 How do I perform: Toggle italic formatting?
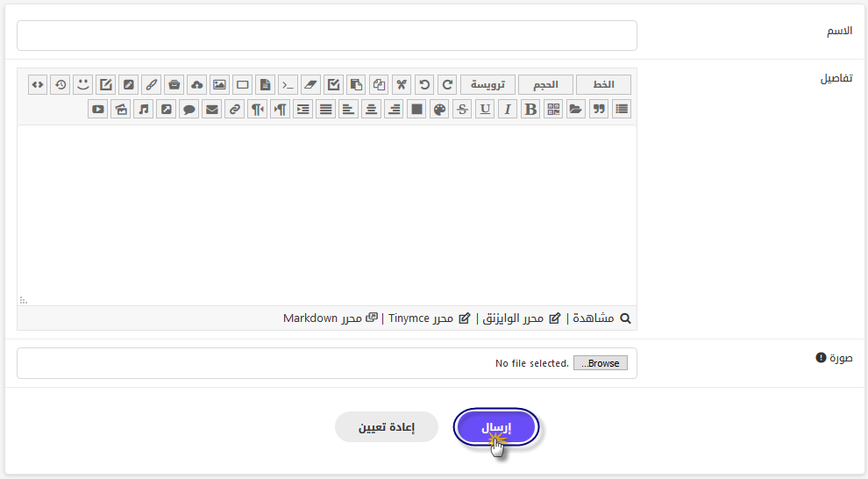click(508, 109)
